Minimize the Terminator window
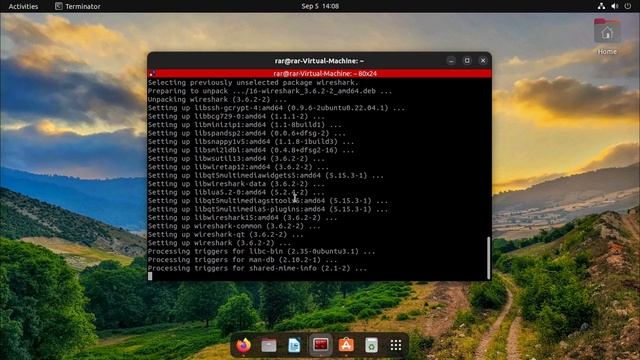 coord(451,60)
